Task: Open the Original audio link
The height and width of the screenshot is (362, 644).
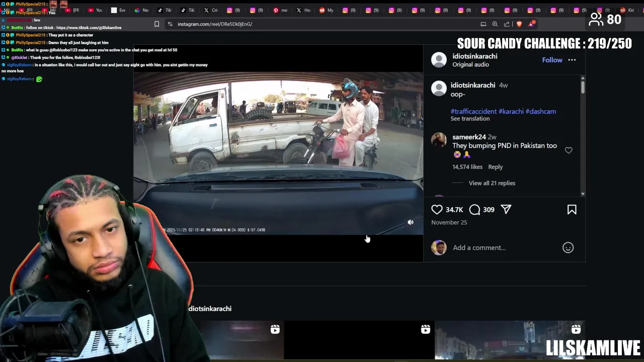Action: tap(470, 64)
